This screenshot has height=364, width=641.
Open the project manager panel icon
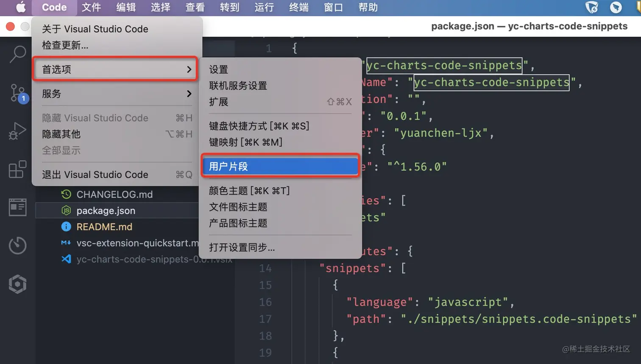coord(17,207)
